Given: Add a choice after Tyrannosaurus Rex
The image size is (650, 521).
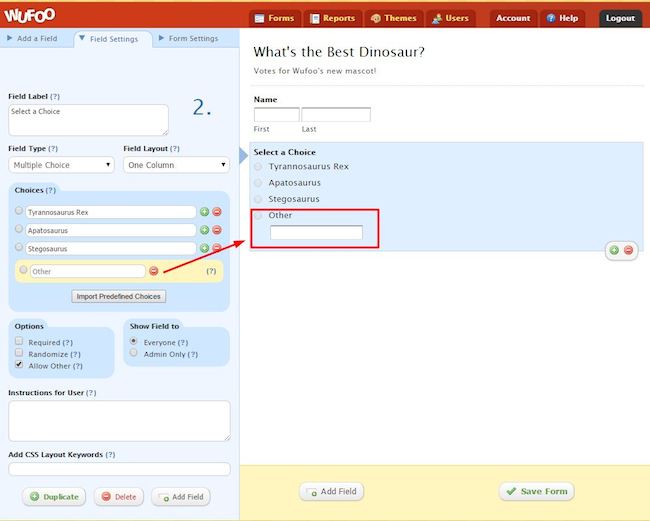Looking at the screenshot, I should click(x=204, y=212).
